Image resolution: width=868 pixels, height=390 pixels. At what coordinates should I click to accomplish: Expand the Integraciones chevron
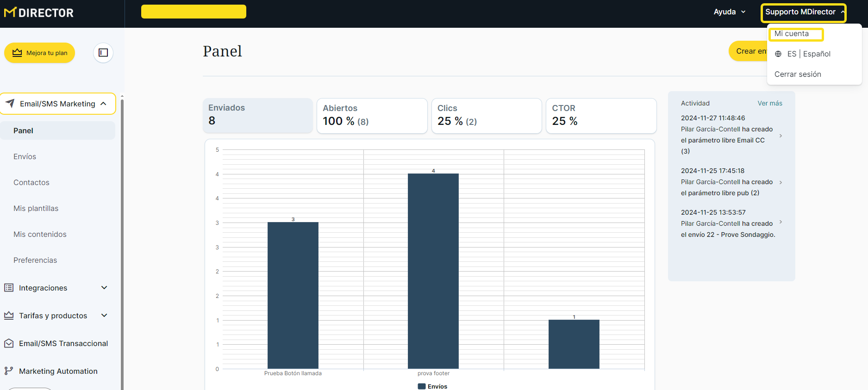coord(104,288)
